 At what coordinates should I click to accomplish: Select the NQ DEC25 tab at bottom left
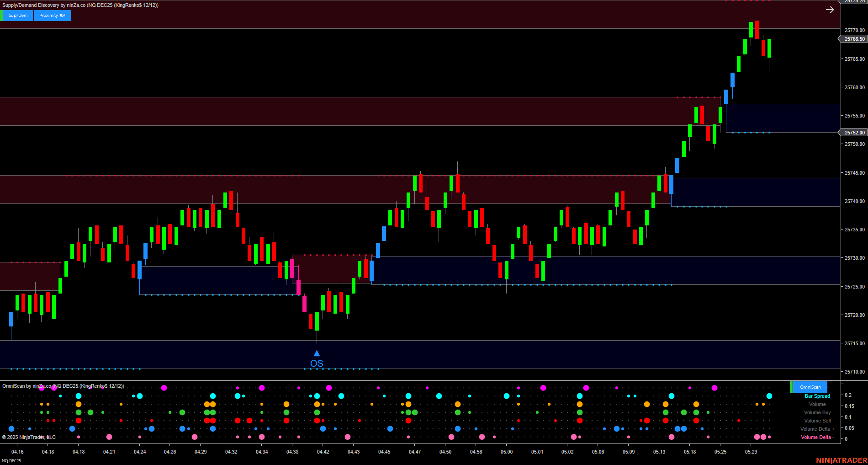(x=12, y=460)
